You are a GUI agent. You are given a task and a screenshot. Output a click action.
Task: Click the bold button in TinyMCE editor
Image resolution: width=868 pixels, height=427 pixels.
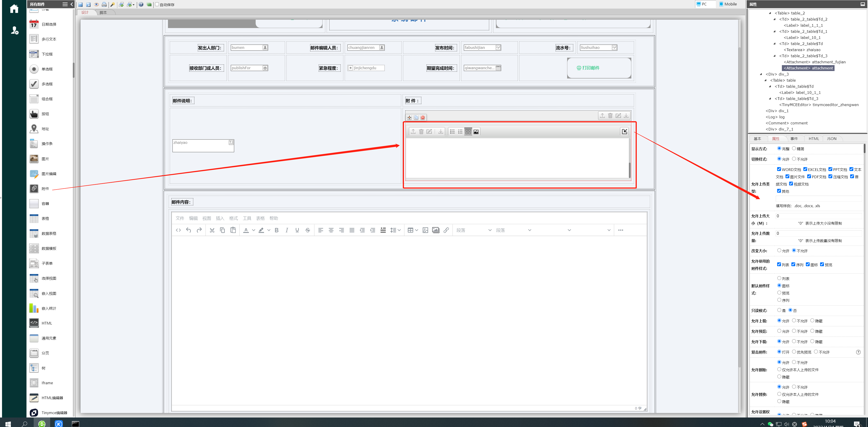276,230
